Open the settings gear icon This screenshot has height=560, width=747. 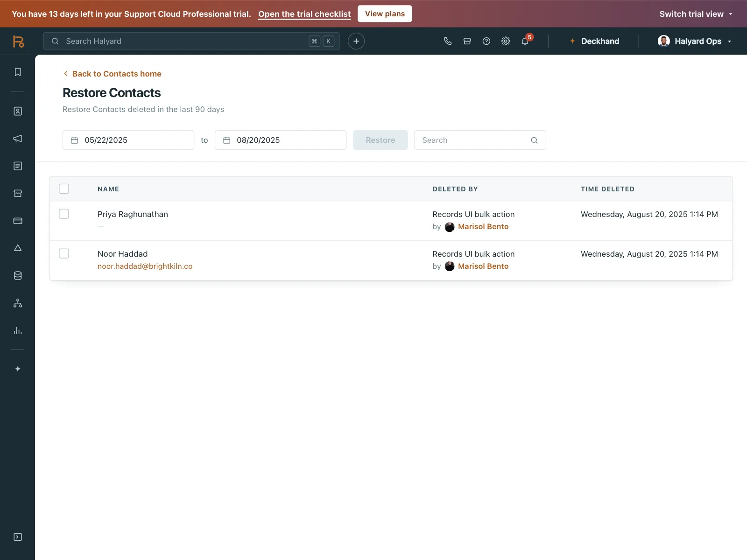[x=506, y=41]
